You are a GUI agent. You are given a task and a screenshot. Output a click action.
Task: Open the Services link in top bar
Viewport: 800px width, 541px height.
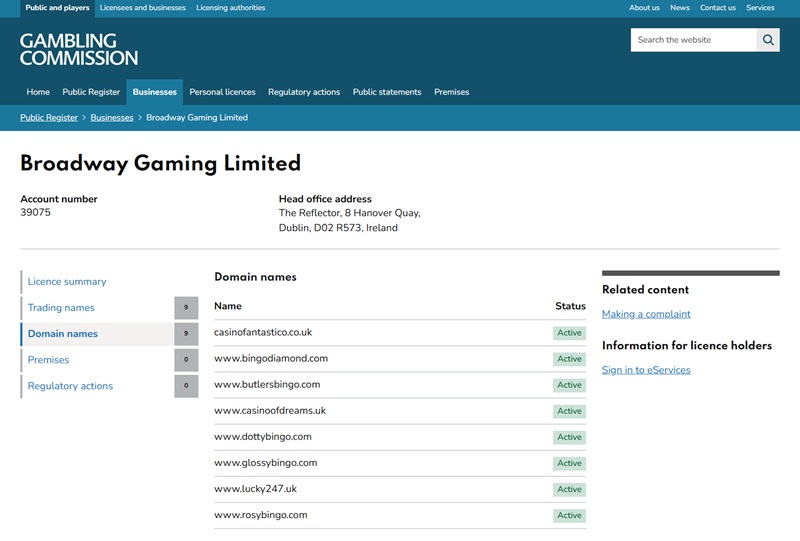click(x=760, y=8)
